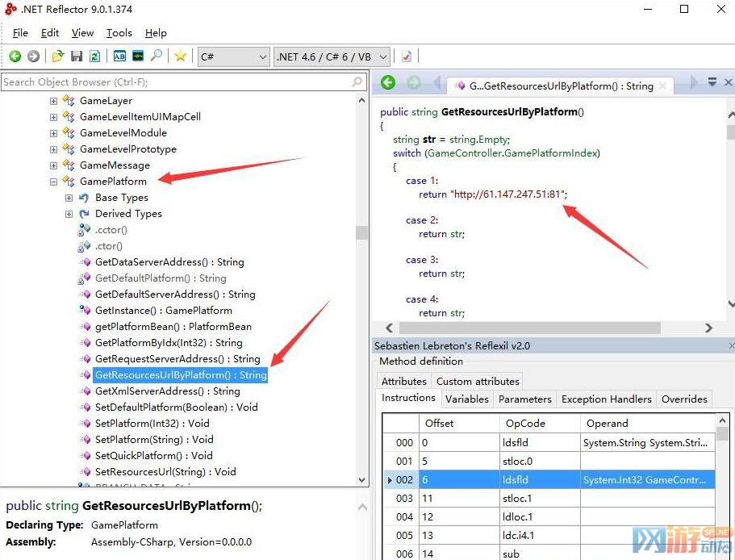Select the Parameters tab
This screenshot has width=735, height=560.
coord(525,399)
